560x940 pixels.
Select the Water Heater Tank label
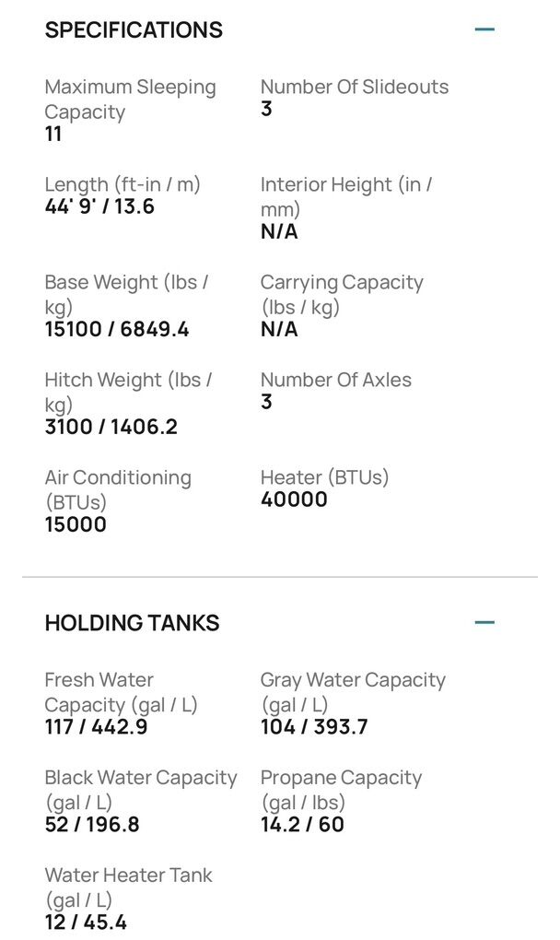point(128,887)
